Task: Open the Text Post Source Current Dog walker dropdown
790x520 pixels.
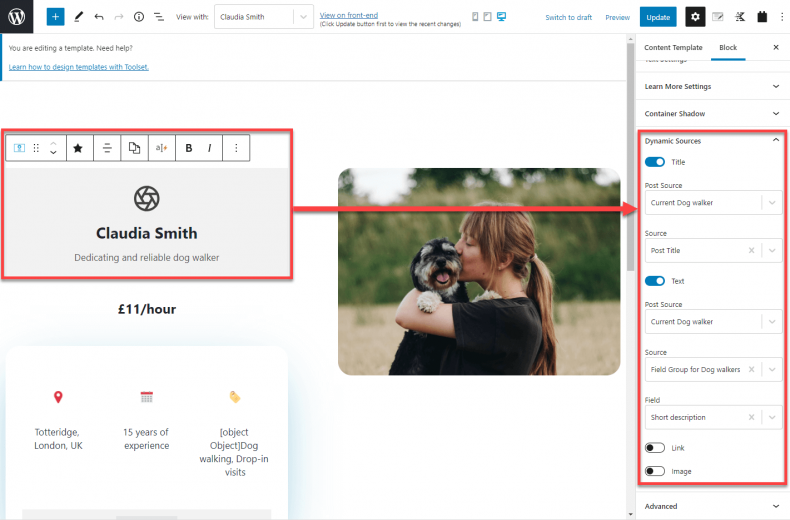Action: [x=713, y=321]
